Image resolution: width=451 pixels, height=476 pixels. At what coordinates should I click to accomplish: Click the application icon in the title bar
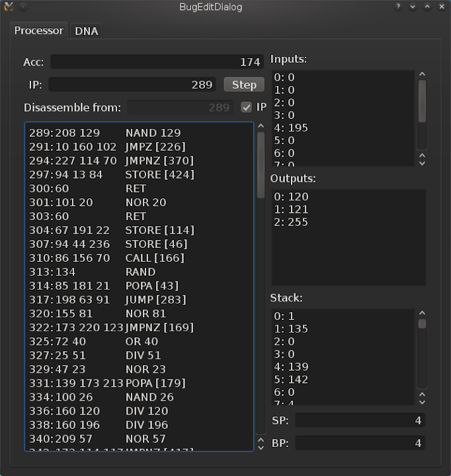coord(9,7)
